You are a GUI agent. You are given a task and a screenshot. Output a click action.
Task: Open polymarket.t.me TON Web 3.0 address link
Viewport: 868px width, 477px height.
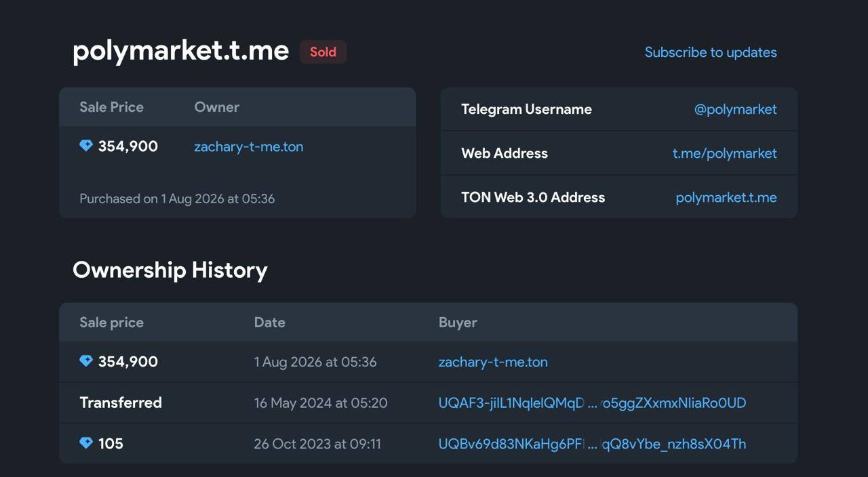[726, 197]
